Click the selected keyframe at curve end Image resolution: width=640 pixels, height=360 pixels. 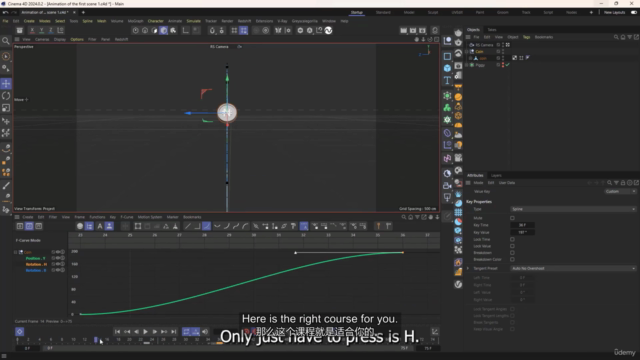(403, 253)
